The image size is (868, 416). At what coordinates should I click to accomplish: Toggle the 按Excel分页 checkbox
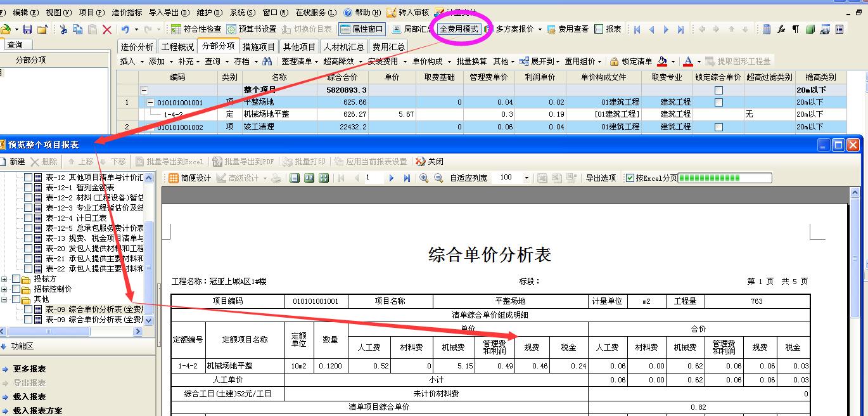(x=630, y=178)
